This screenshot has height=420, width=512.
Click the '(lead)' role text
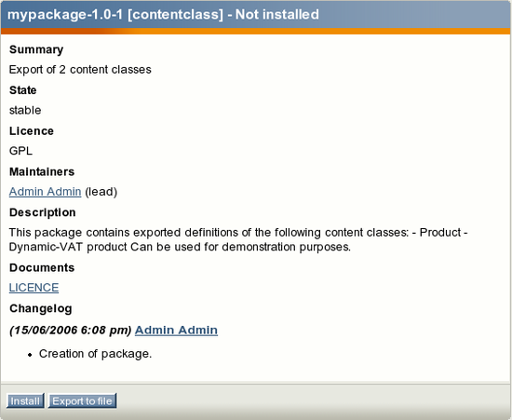point(101,192)
